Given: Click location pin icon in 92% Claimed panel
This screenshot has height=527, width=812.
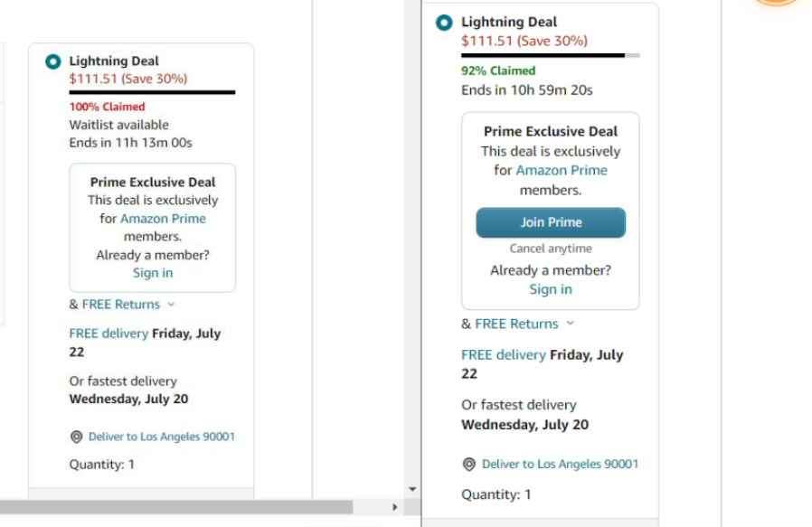Looking at the screenshot, I should (x=469, y=464).
